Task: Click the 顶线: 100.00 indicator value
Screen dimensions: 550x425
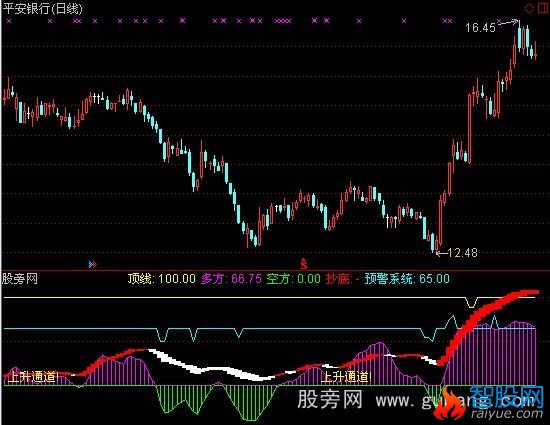Action: pyautogui.click(x=161, y=279)
